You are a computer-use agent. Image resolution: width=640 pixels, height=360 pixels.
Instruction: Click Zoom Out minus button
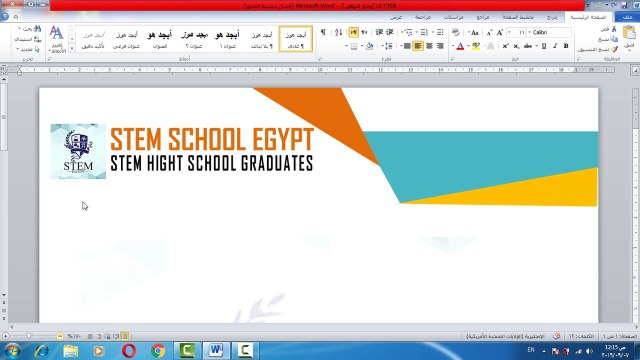point(60,336)
